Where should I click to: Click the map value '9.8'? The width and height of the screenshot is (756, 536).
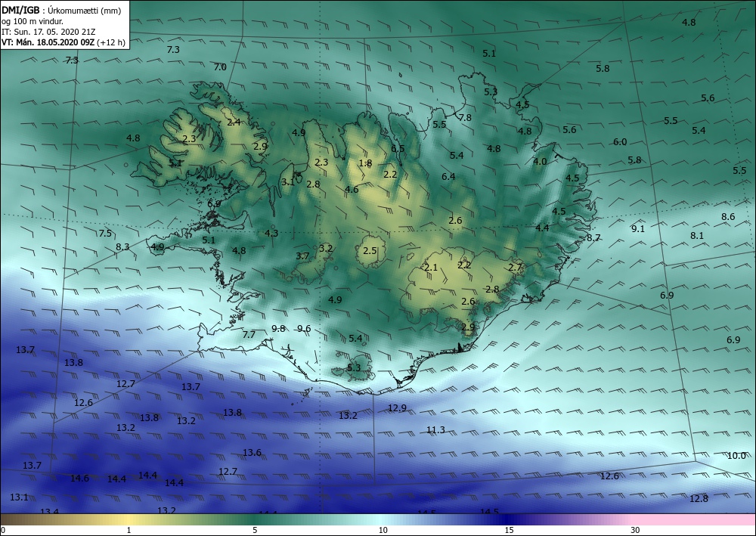(x=278, y=329)
